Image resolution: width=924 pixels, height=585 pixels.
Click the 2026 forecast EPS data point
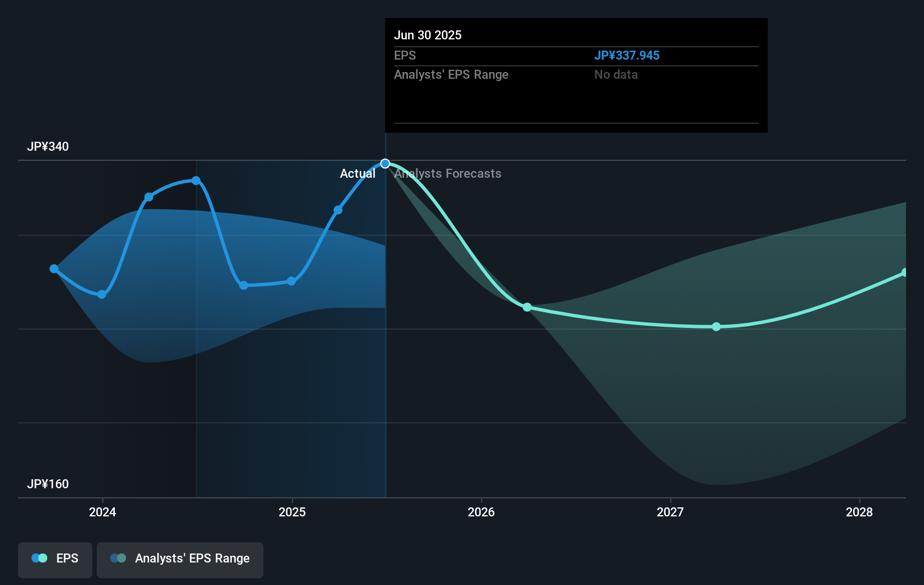[527, 307]
